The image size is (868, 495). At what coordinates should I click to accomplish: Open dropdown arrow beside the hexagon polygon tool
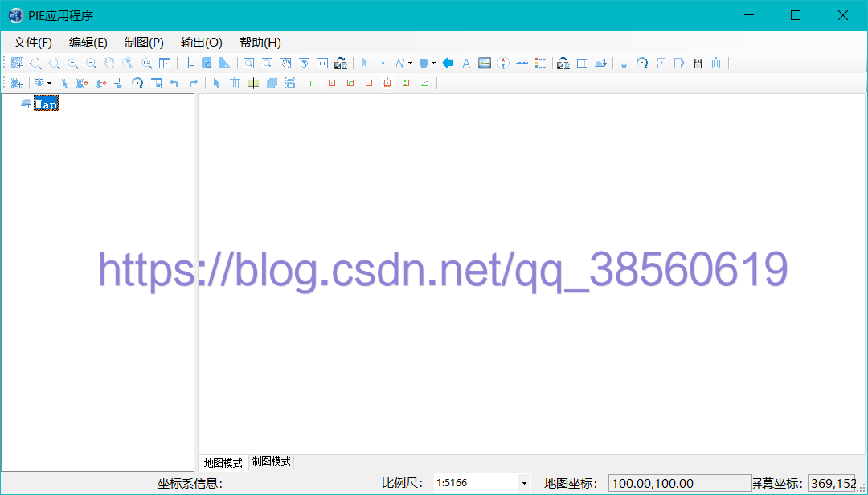(x=433, y=63)
